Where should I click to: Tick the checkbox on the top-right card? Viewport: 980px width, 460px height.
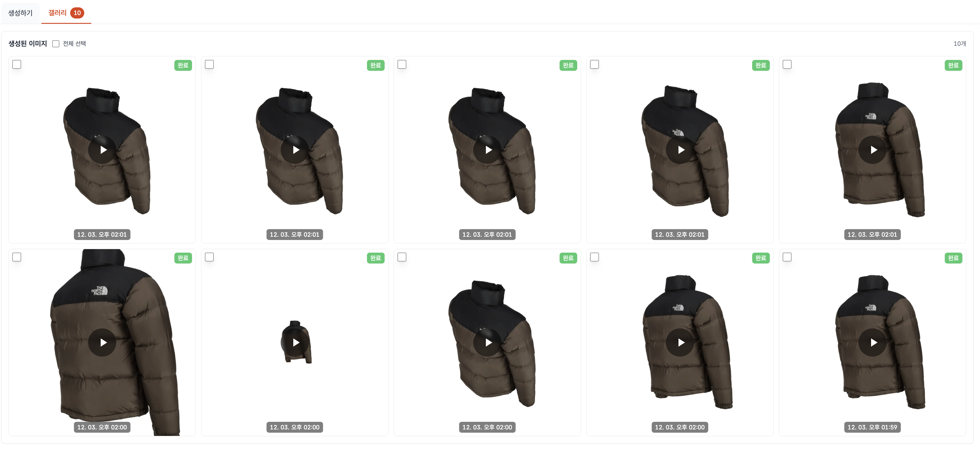click(787, 64)
